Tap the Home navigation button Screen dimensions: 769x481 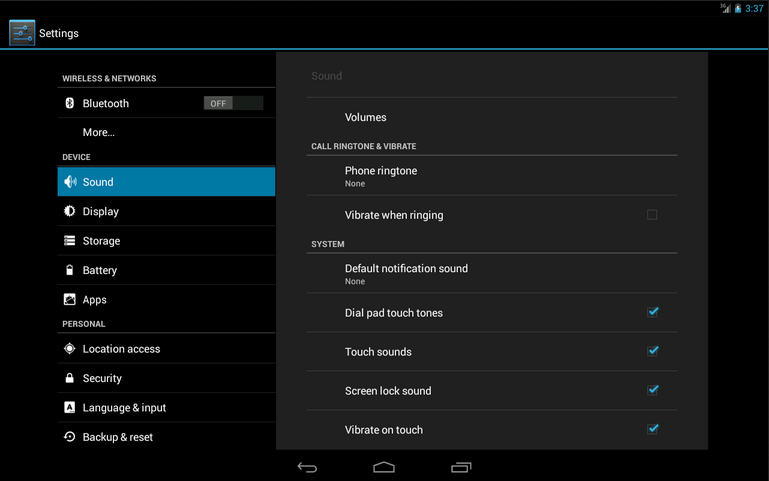(384, 467)
